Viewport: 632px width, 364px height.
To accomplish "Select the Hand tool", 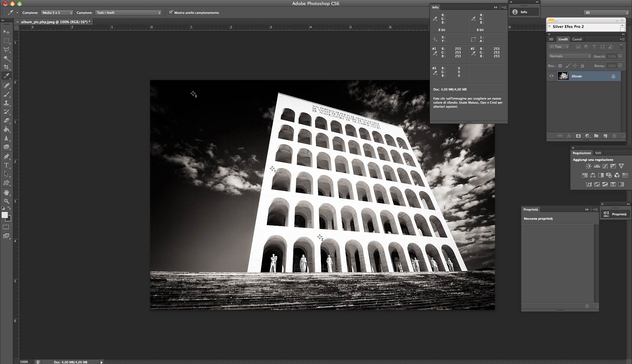I will click(x=6, y=192).
